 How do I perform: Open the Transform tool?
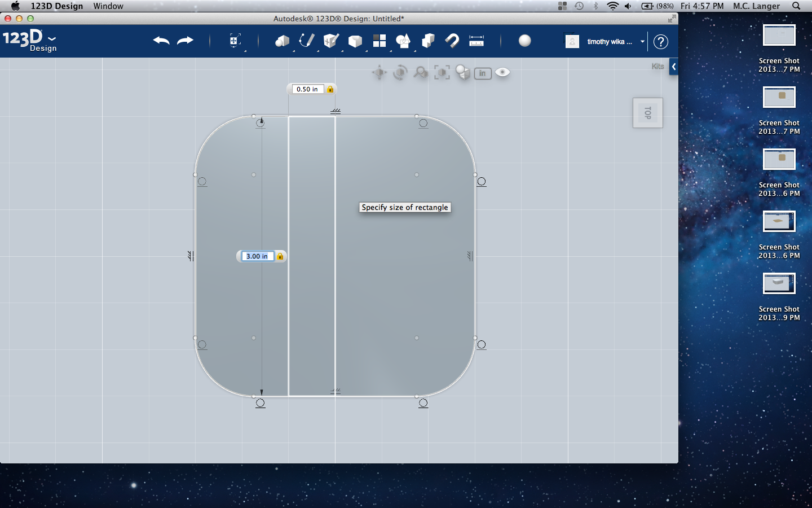click(x=235, y=41)
